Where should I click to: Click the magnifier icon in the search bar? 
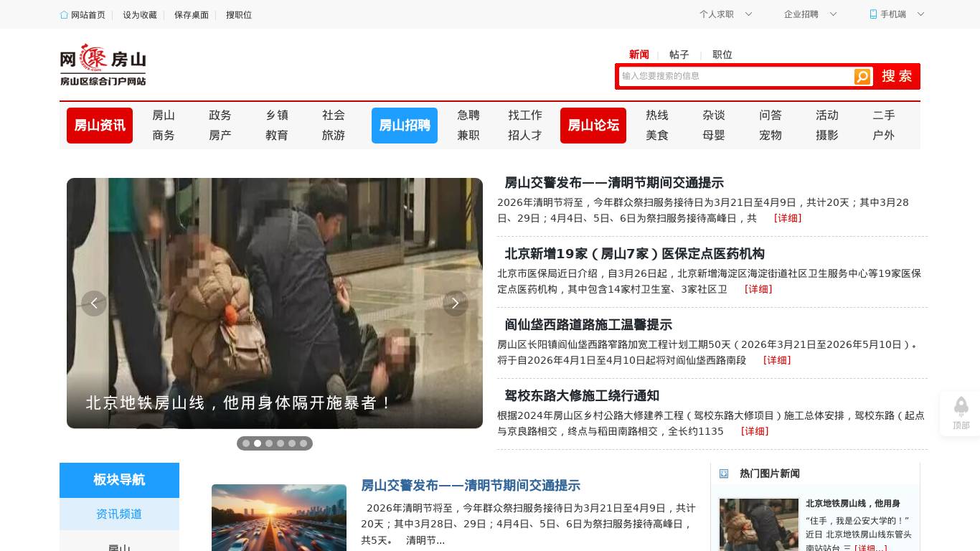click(862, 76)
